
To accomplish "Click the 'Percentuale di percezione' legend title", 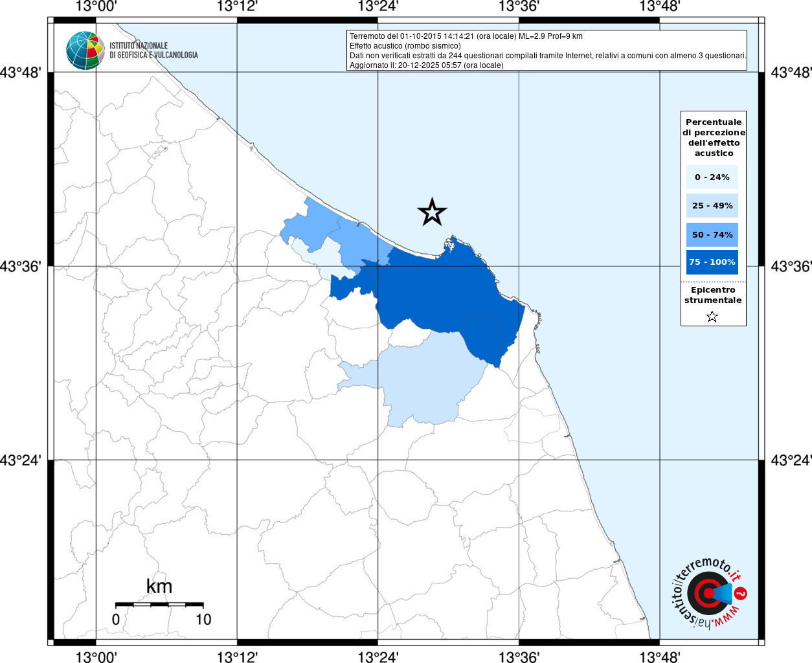I will [x=714, y=137].
